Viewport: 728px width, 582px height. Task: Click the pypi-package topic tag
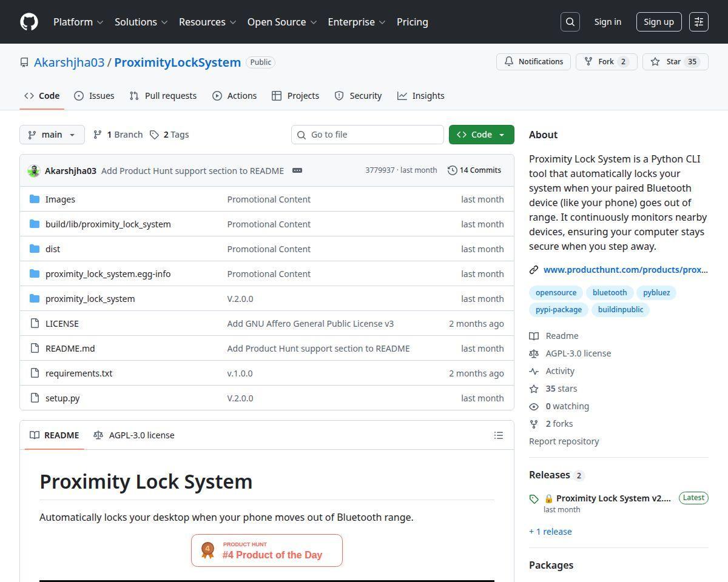[559, 310]
